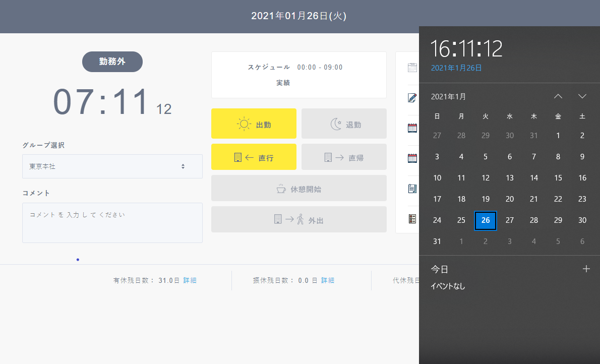Click the gray calendar icon in side panel
The height and width of the screenshot is (364, 600).
(412, 68)
